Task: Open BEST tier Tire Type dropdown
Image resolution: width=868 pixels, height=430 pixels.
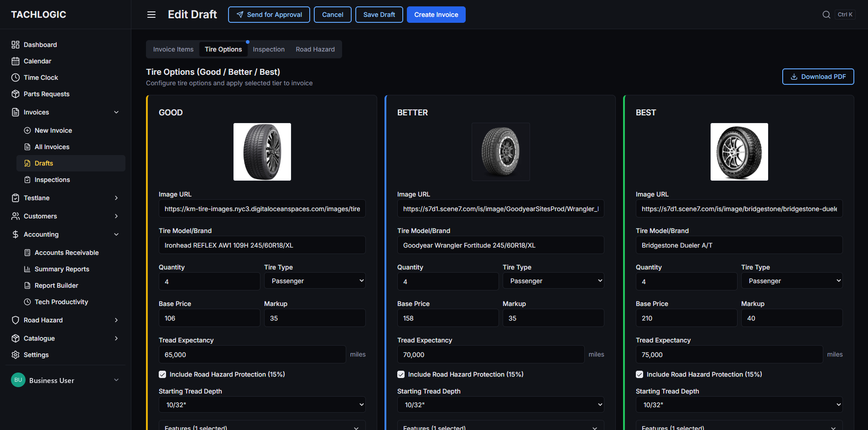Action: coord(792,281)
